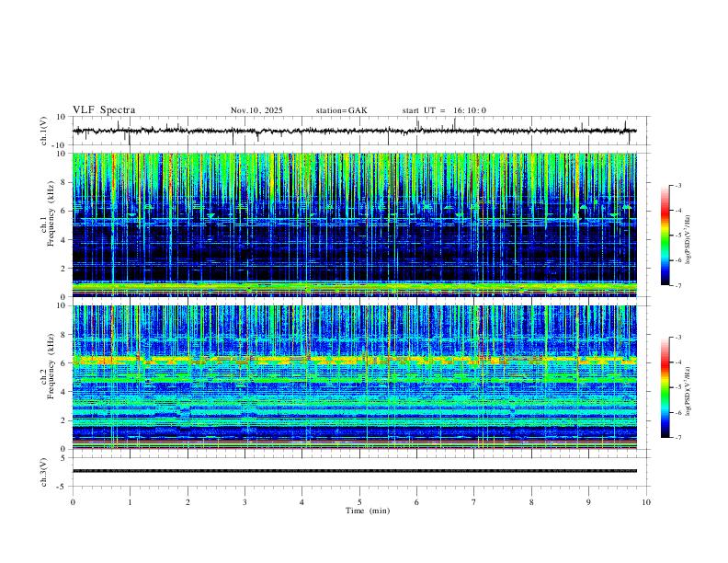Click tick "3" on the Time axis
Image resolution: width=728 pixels, height=563 pixels.
point(245,502)
